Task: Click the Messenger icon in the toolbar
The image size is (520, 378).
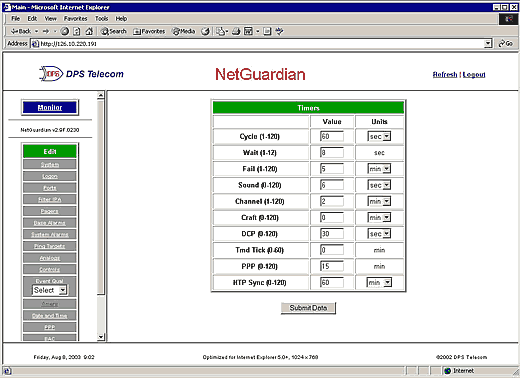Action: tap(279, 31)
